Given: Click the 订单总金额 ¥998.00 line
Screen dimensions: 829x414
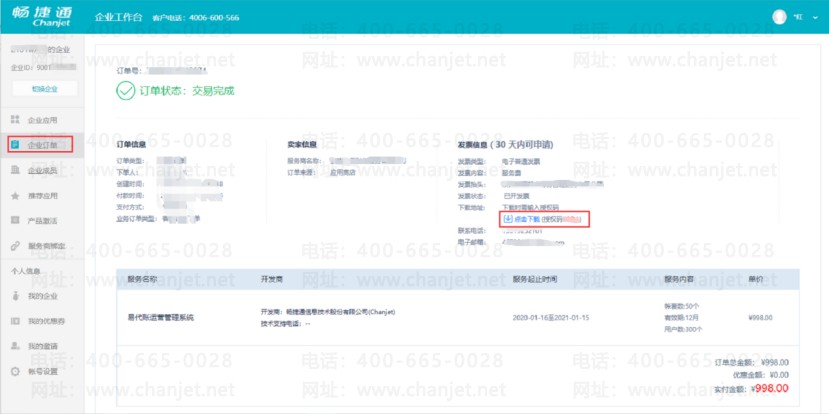Looking at the screenshot, I should [751, 363].
